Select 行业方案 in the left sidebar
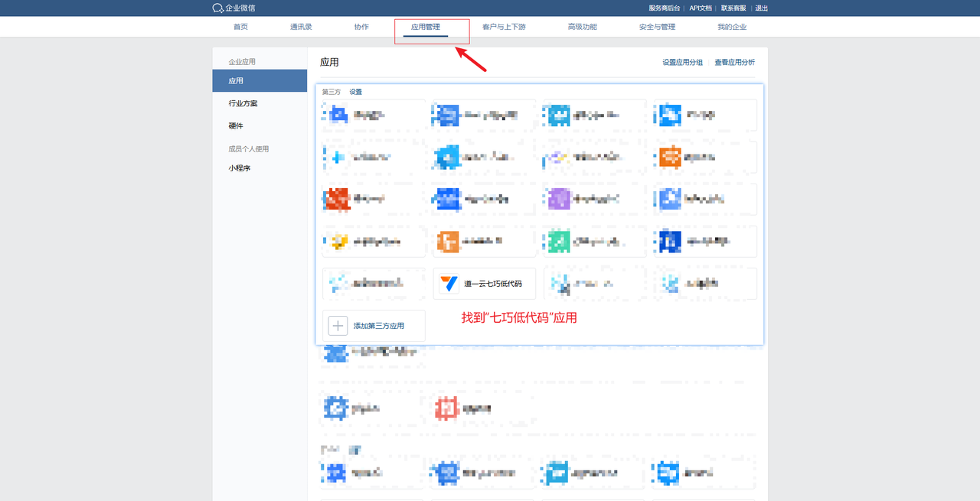Viewport: 980px width, 501px height. pos(243,103)
